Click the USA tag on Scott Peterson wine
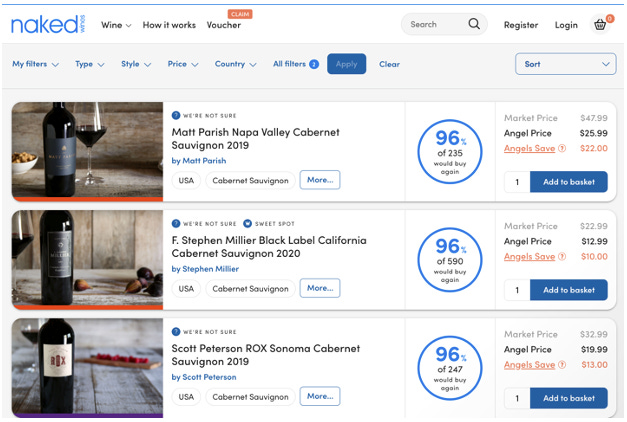 point(186,397)
